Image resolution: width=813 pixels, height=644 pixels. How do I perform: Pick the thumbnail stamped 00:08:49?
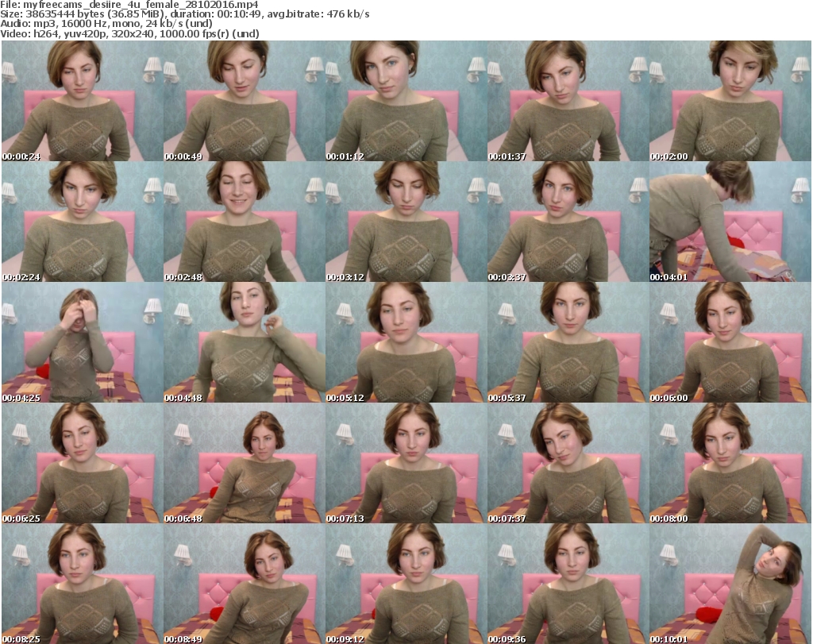(x=245, y=584)
